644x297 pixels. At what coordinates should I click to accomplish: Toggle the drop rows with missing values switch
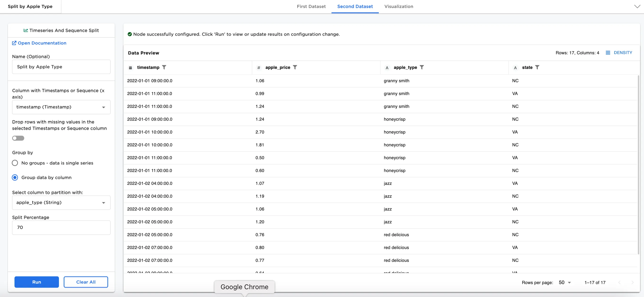(x=18, y=138)
